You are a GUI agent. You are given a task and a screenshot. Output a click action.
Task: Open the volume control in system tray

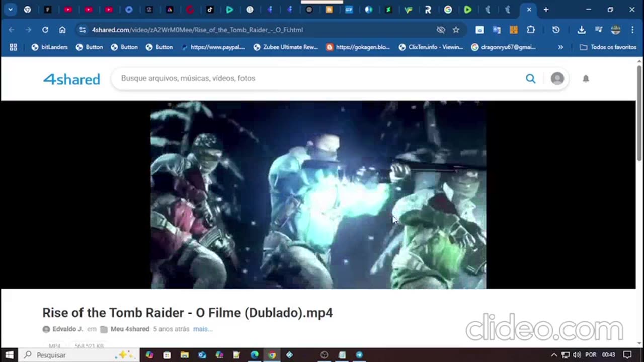(x=577, y=355)
